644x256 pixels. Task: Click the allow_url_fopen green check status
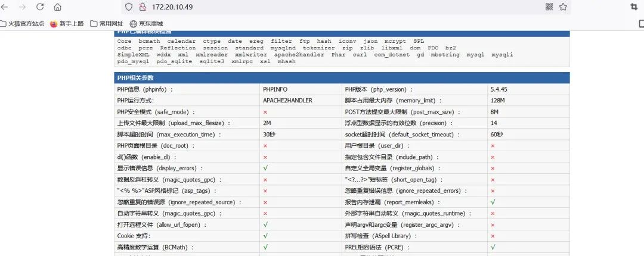point(266,225)
